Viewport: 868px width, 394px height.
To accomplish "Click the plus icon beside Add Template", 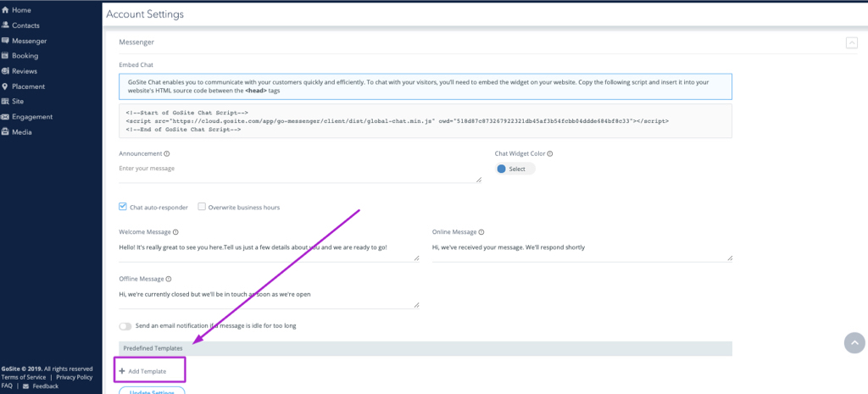I will [x=122, y=371].
